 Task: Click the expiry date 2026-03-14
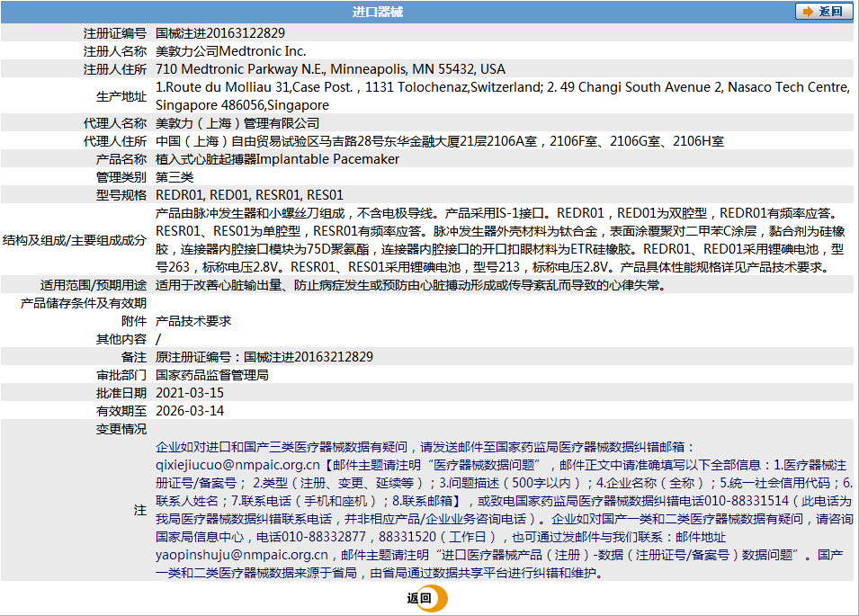click(190, 411)
